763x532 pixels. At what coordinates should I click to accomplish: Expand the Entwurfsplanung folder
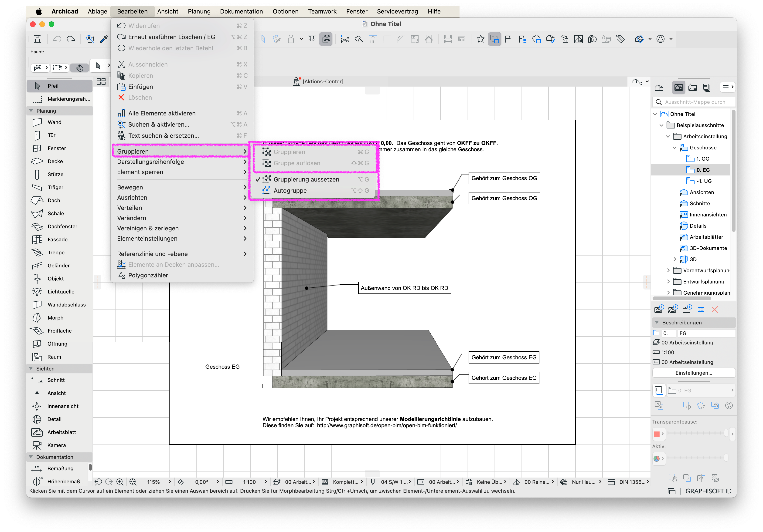point(668,282)
